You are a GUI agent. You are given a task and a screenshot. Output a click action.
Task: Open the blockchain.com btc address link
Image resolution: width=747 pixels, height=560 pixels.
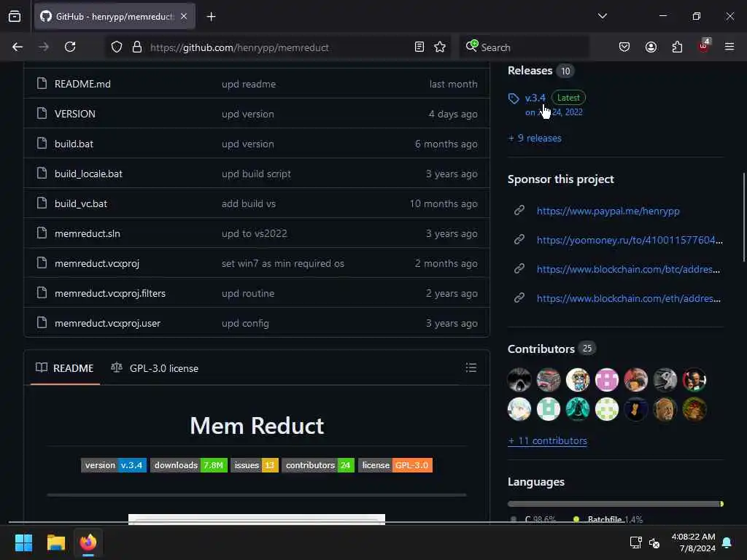[628, 269]
